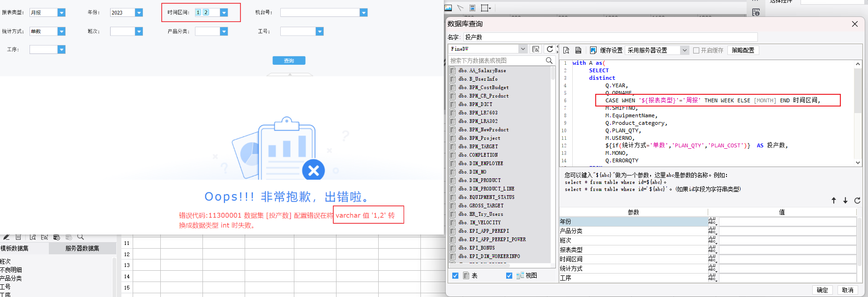
Task: Click the 取消 button
Action: coord(847,290)
